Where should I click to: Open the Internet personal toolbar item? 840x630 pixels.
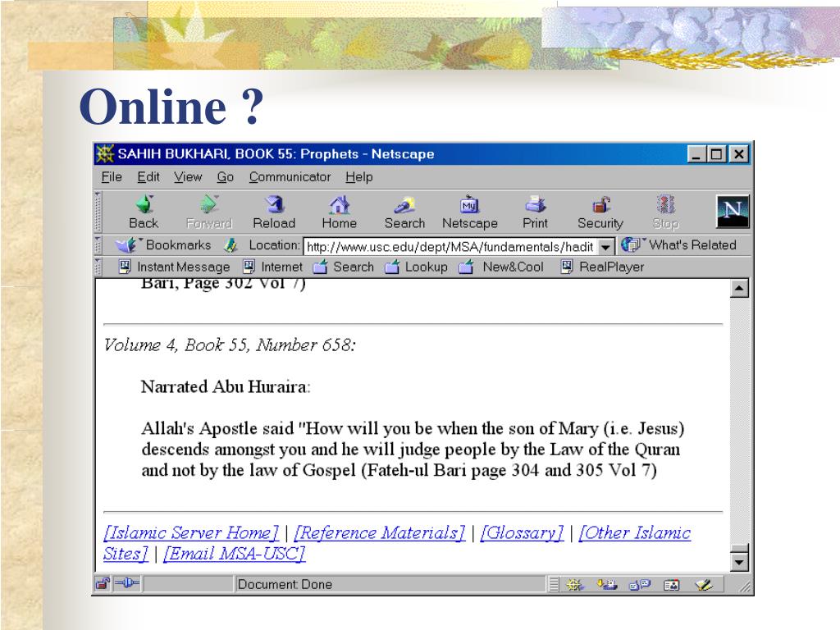coord(272,267)
